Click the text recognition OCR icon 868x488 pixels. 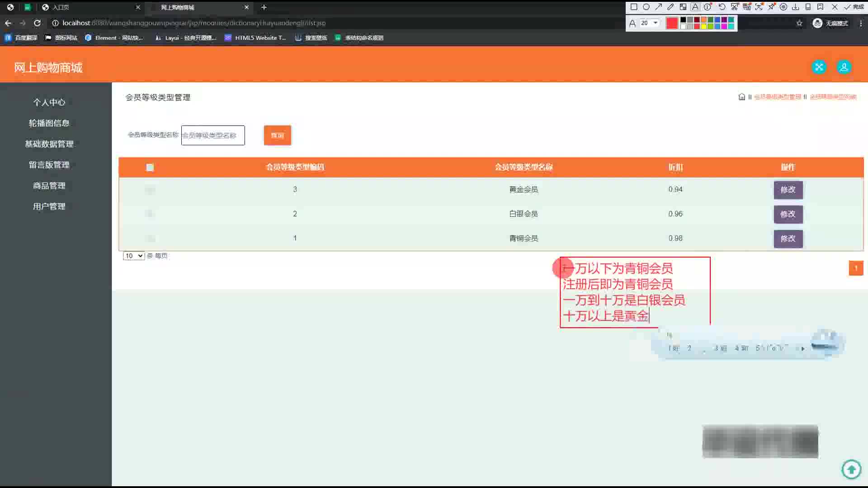759,7
